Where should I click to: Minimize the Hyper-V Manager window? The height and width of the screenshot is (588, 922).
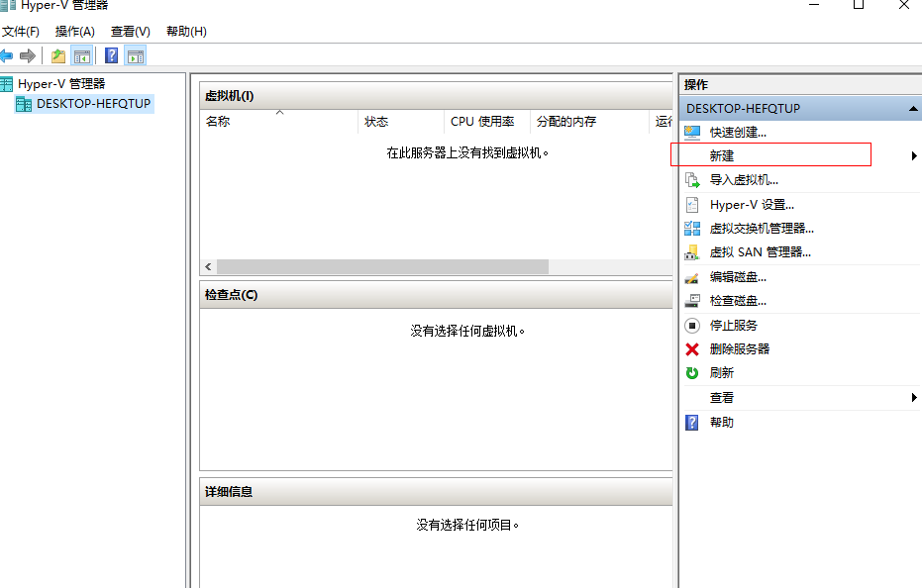coord(814,4)
